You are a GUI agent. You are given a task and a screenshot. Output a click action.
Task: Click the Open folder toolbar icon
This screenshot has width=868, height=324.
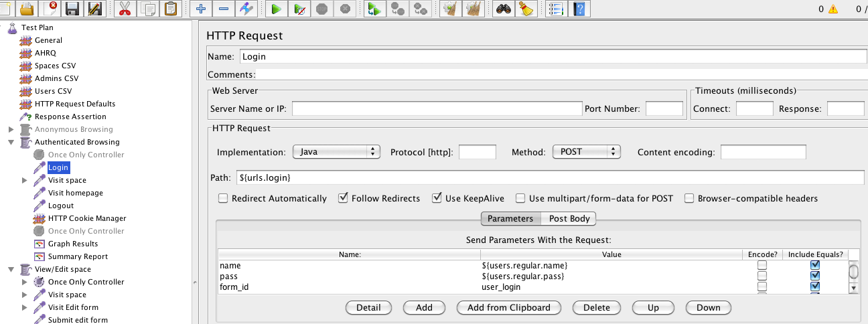(x=27, y=9)
